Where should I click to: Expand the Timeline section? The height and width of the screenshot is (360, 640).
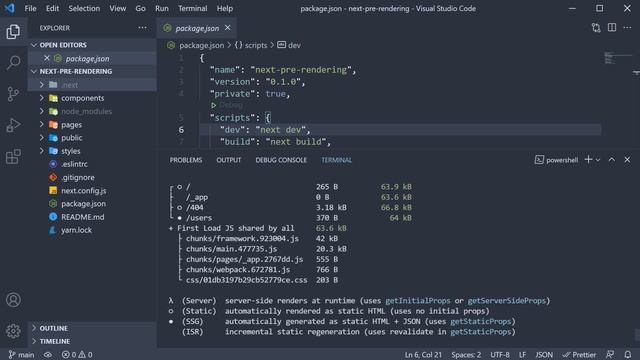click(93, 341)
